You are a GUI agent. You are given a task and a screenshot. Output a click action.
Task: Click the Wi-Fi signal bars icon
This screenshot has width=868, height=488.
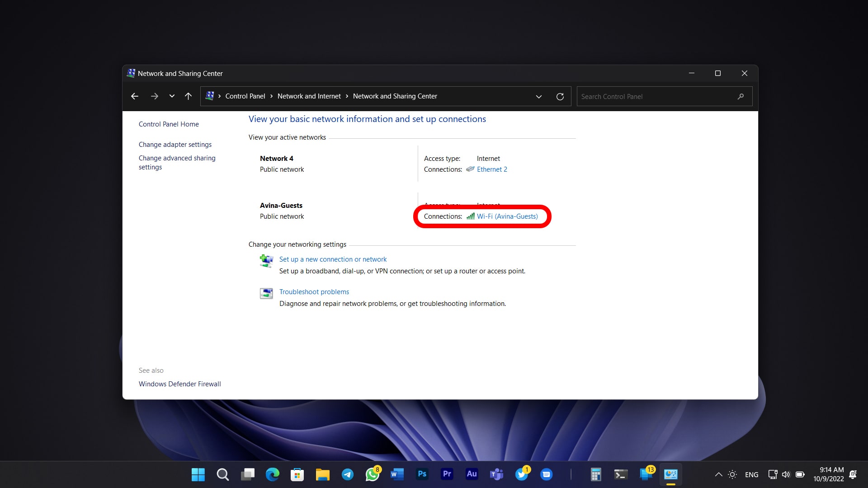[x=471, y=216]
